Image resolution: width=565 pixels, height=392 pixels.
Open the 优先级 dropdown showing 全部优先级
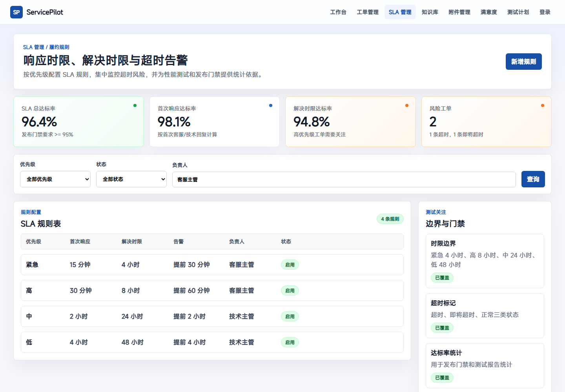55,179
